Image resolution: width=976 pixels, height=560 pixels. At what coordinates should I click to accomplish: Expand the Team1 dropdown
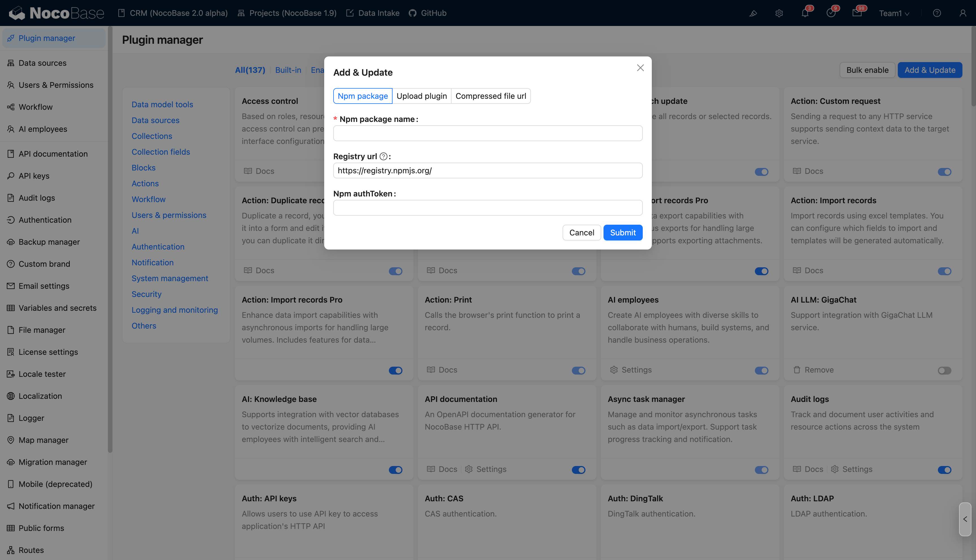tap(894, 14)
